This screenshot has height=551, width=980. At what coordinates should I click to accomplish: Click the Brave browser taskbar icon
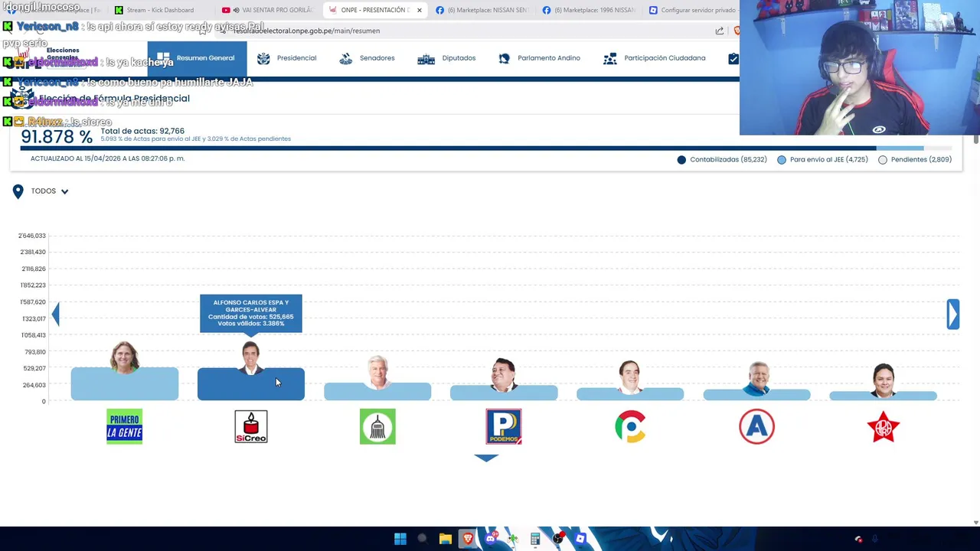tap(468, 539)
